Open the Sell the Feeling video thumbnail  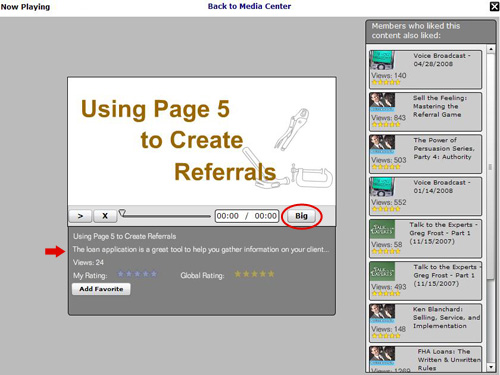(382, 102)
